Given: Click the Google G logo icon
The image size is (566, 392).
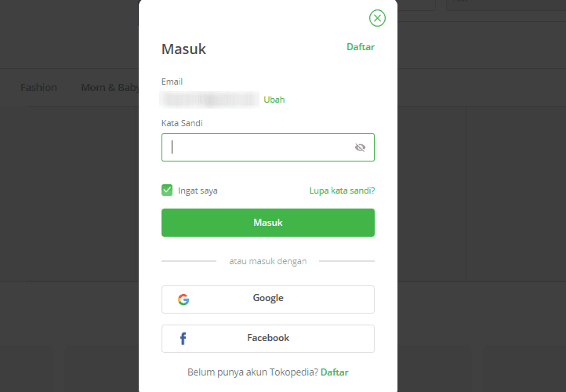Looking at the screenshot, I should pos(183,299).
